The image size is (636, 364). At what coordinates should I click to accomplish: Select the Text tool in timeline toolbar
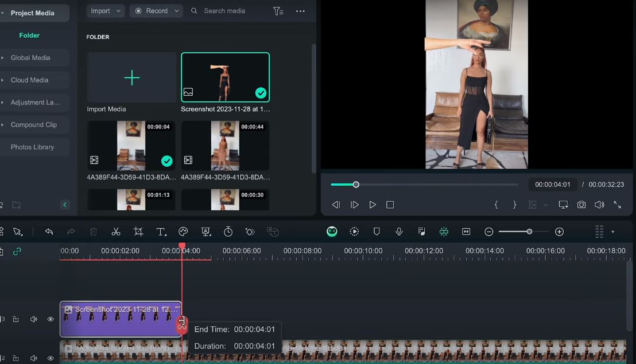(x=161, y=232)
